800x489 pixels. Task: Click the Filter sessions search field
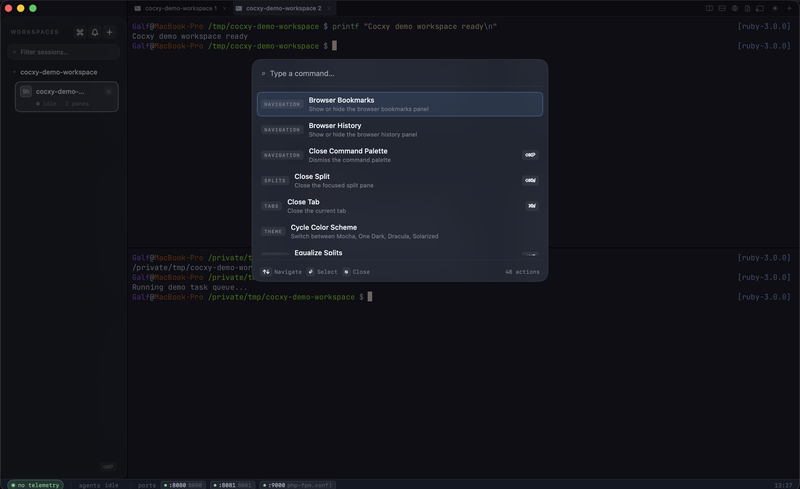pos(64,52)
